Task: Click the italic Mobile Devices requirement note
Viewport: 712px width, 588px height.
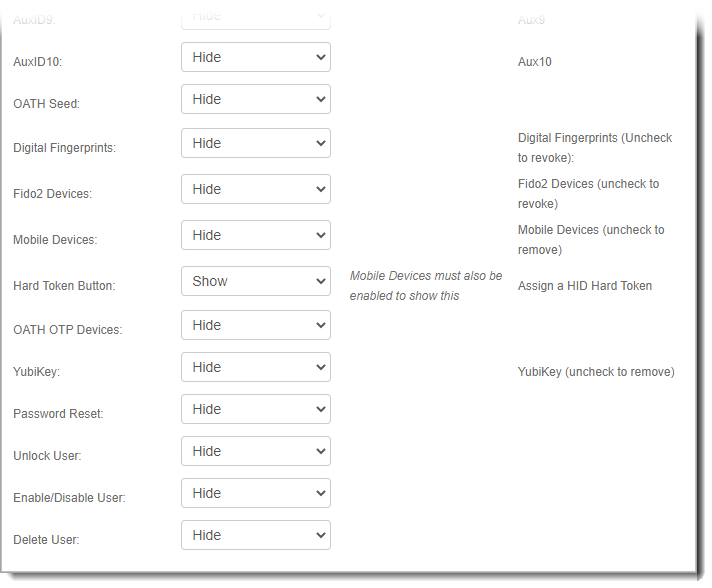Action: [426, 286]
